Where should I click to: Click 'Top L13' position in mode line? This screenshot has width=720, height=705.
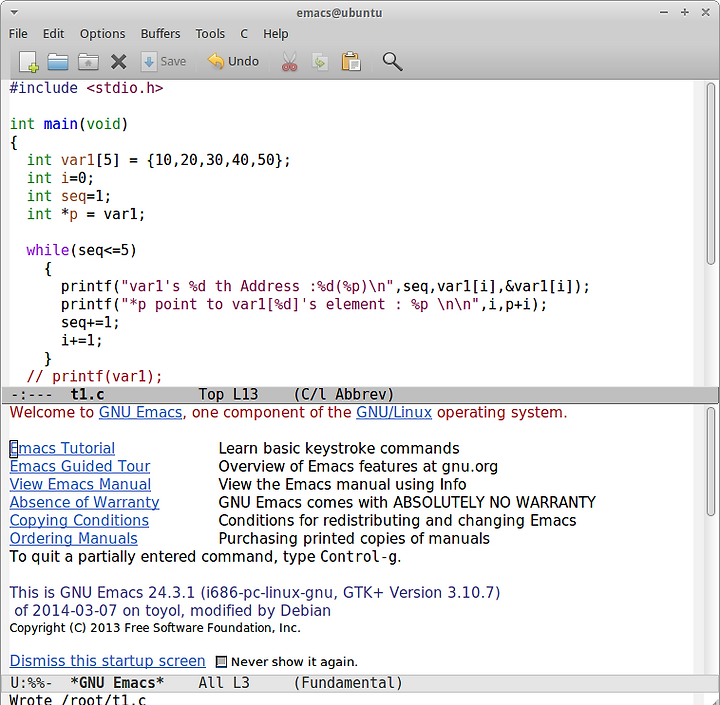point(228,395)
